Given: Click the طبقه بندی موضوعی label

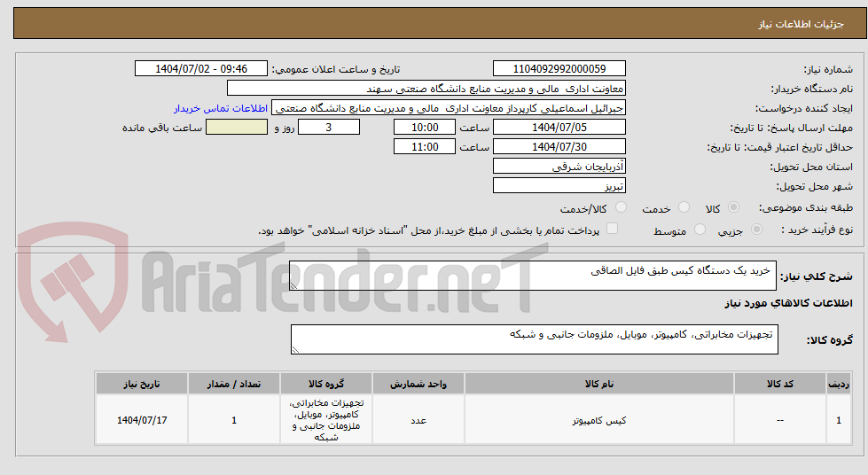Looking at the screenshot, I should [805, 208].
